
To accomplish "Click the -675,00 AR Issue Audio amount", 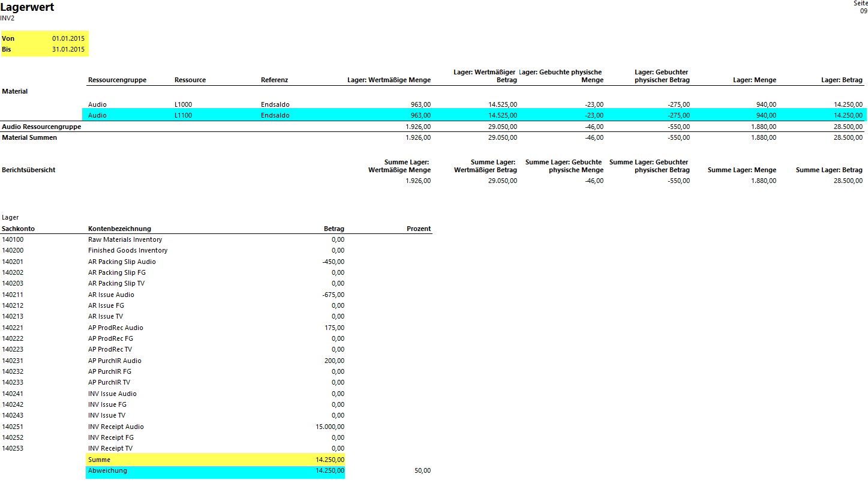I will tap(333, 295).
